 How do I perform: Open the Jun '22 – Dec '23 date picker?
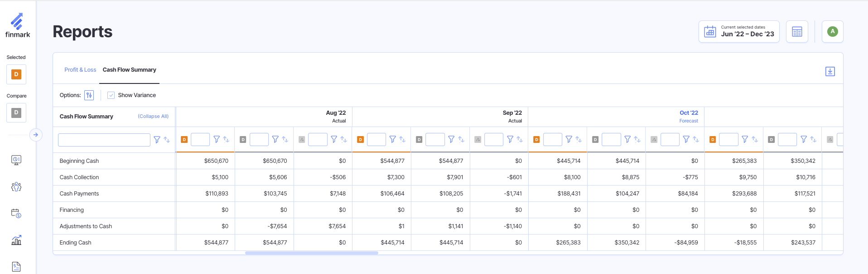tap(739, 32)
